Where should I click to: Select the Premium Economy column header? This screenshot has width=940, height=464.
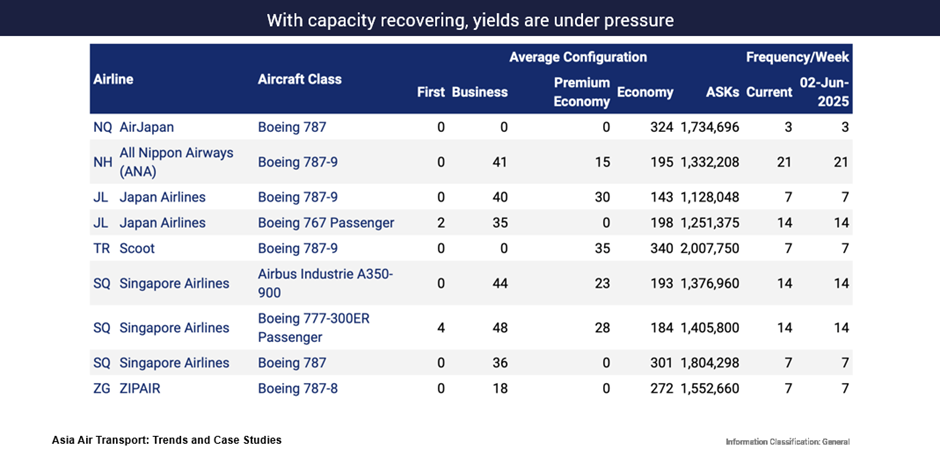[x=582, y=92]
